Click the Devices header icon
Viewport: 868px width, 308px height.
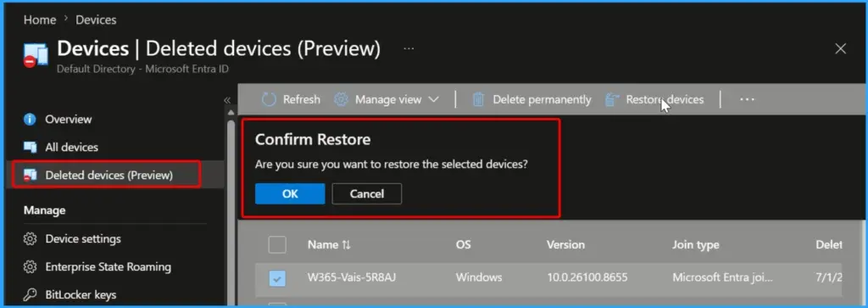(x=36, y=55)
